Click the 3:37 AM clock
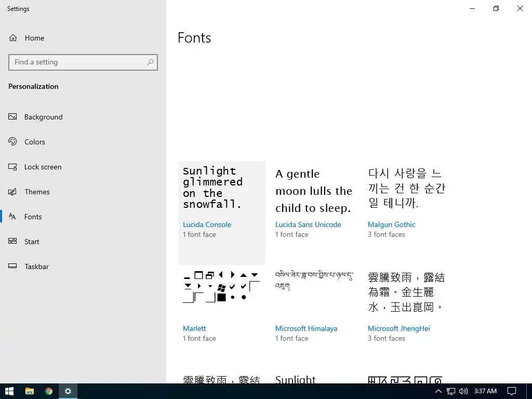This screenshot has width=532, height=399. coord(485,391)
